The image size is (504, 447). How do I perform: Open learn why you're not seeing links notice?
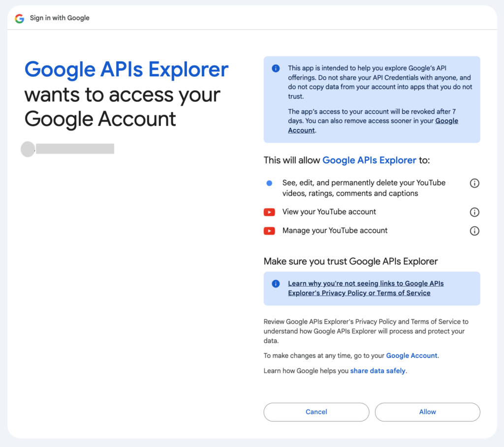(x=366, y=288)
